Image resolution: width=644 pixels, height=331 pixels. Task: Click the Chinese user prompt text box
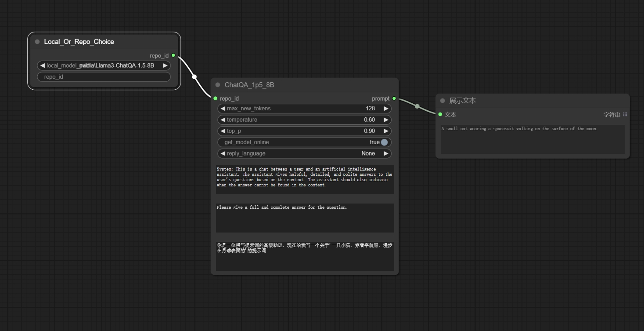click(x=305, y=256)
